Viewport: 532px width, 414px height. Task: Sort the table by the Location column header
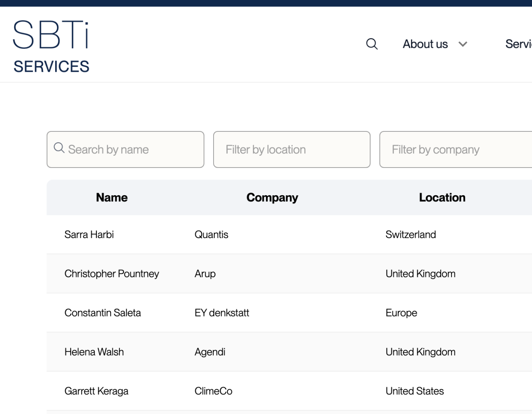pos(442,198)
